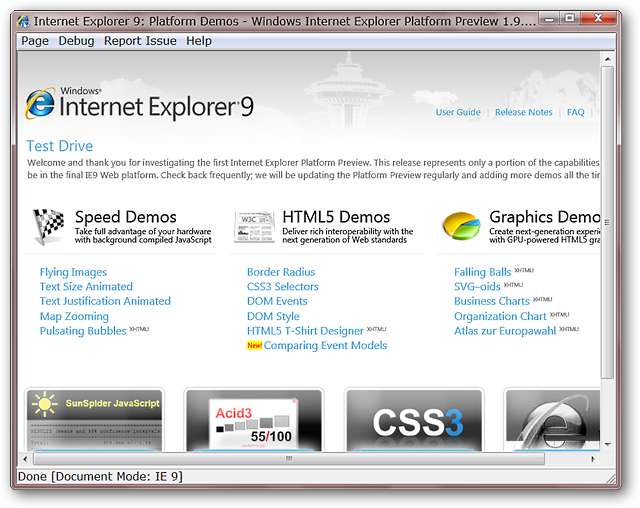This screenshot has width=640, height=508.
Task: Minimize the Platform Preview window
Action: [549, 19]
